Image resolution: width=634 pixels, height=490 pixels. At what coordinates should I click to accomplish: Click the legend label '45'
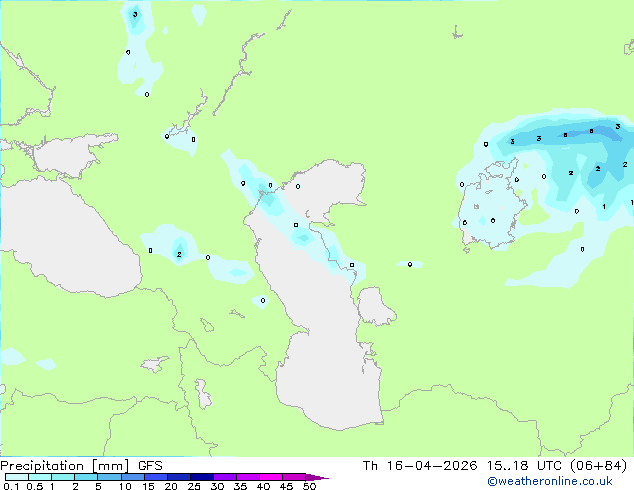click(x=286, y=486)
